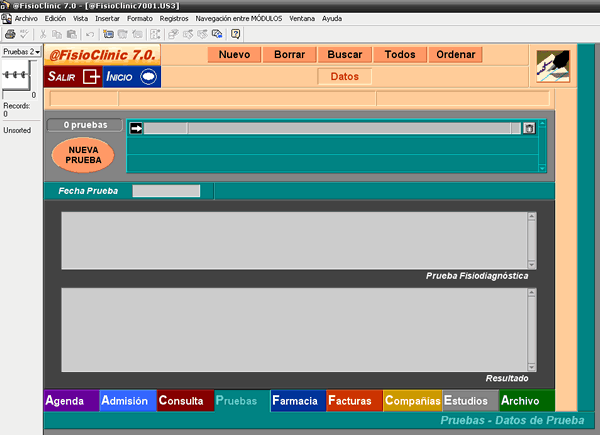Switch to the Farmacia module tab

(x=298, y=401)
